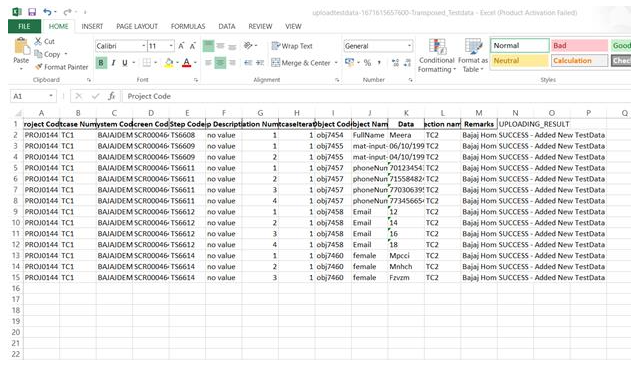Switch to the REVIEW tab
Viewport: 637px width, 373px height.
tap(260, 26)
